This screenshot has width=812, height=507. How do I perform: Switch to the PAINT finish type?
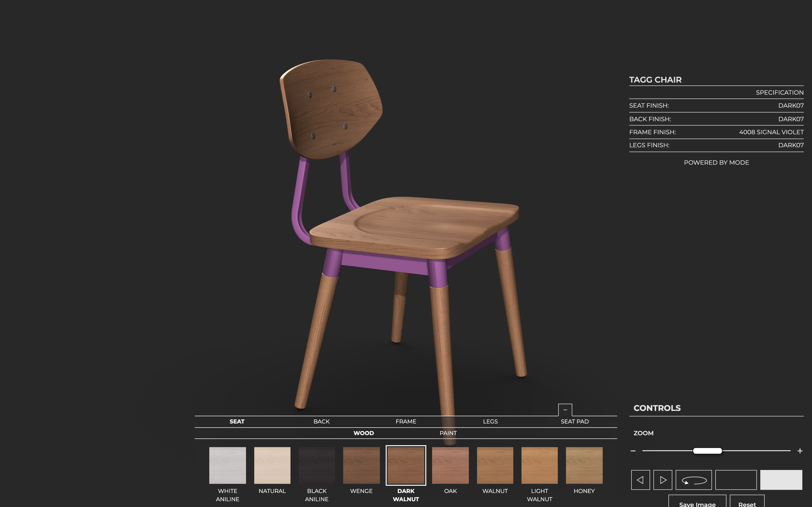pos(448,433)
